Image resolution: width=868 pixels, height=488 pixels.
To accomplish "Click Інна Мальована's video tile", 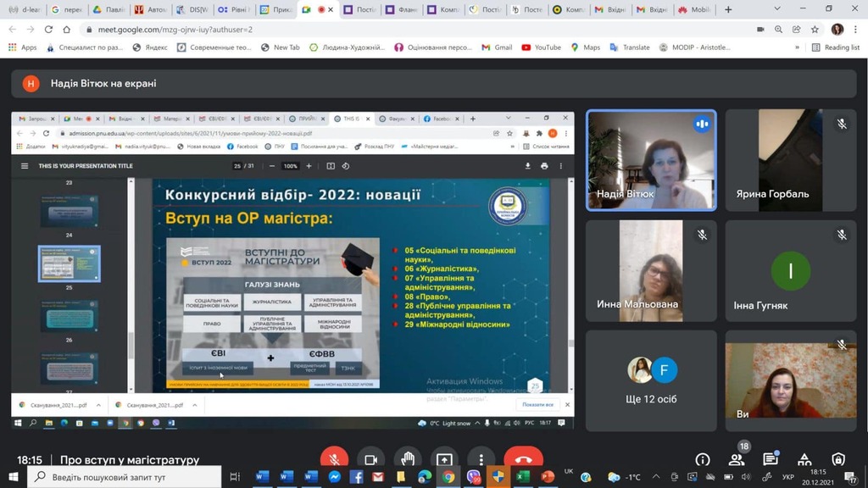I will (650, 271).
